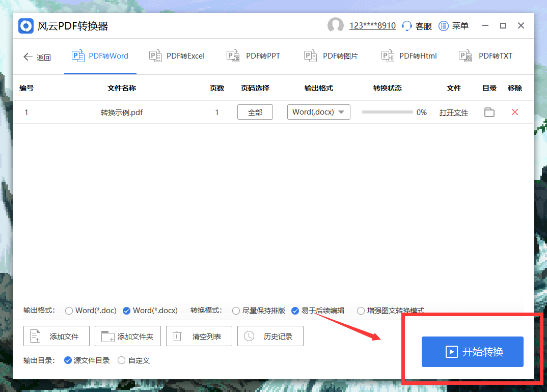
Task: Switch to PDF转Word tab
Action: pyautogui.click(x=100, y=56)
